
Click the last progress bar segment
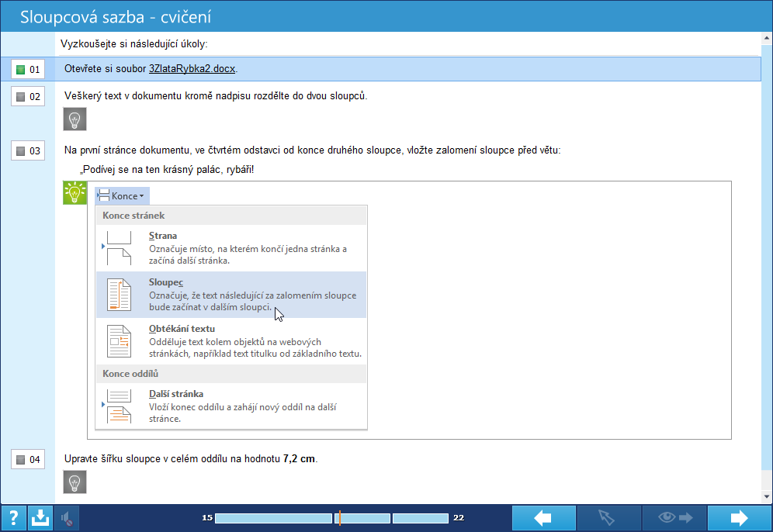[x=421, y=518]
